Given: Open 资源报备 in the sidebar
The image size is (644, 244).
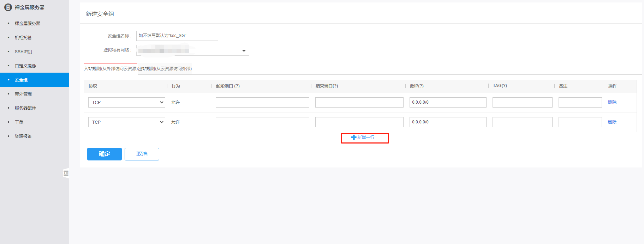Looking at the screenshot, I should click(x=23, y=136).
